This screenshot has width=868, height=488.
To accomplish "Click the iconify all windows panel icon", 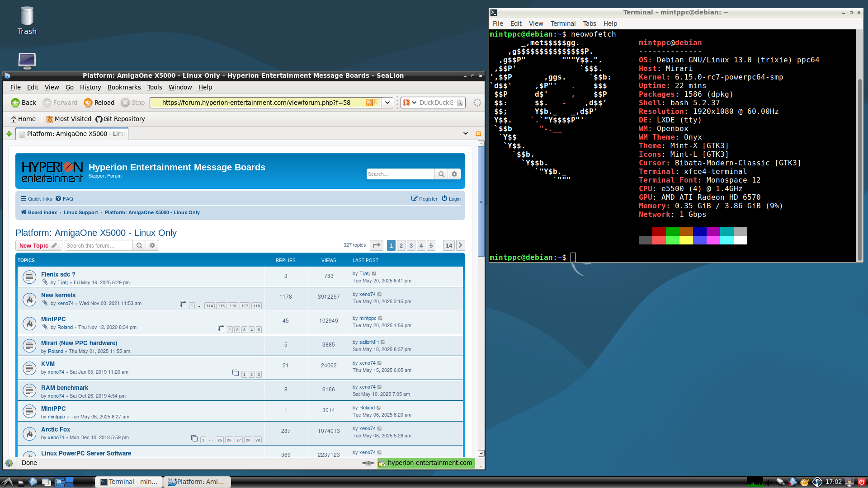I will (46, 482).
